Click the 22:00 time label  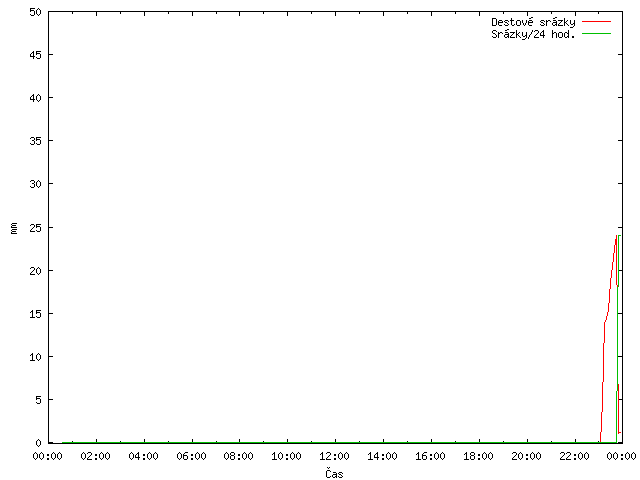tap(574, 456)
